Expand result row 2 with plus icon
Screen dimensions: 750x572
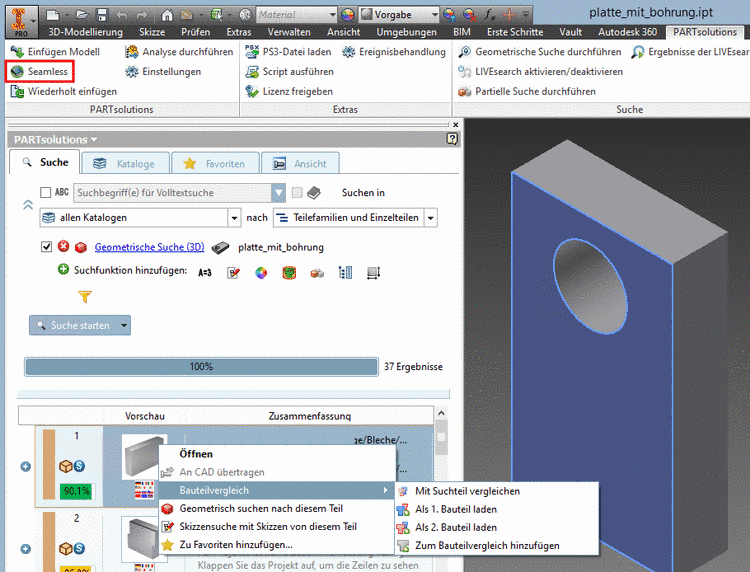click(x=26, y=549)
